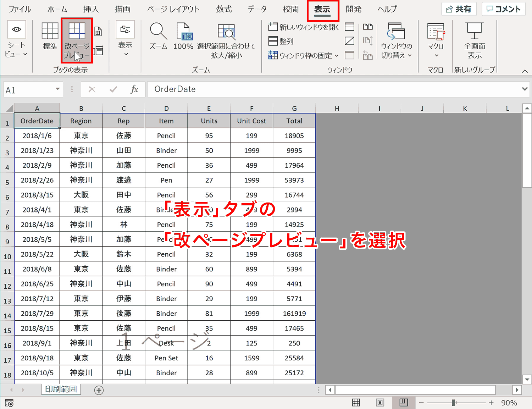The width and height of the screenshot is (532, 409).
Task: Click the Hide window icon
Action: 350,41
